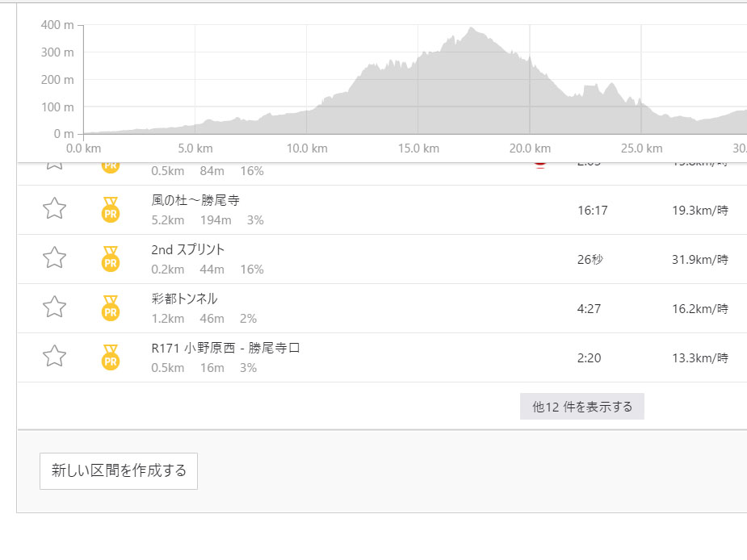Click elevation chart peak near 17 km
The height and width of the screenshot is (560, 747).
tap(471, 28)
